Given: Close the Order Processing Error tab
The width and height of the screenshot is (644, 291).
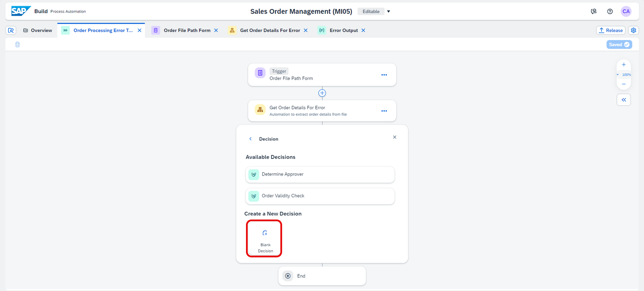Looking at the screenshot, I should tap(140, 30).
